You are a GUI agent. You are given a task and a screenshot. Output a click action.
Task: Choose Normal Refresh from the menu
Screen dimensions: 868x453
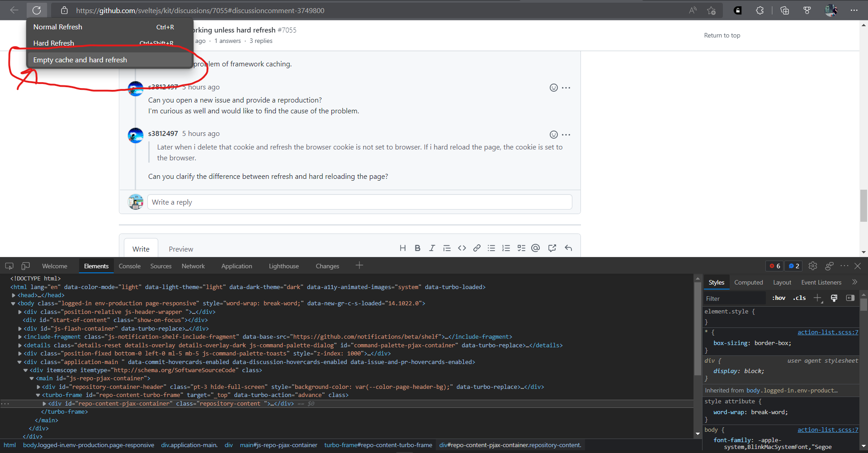tap(110, 27)
